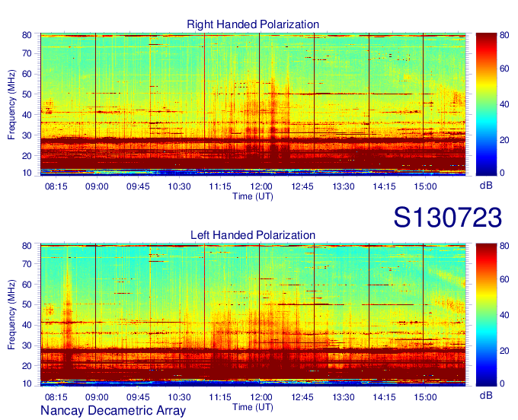Click 14:15 tick on Left Handed time axis
The width and height of the screenshot is (518, 420).
point(384,397)
